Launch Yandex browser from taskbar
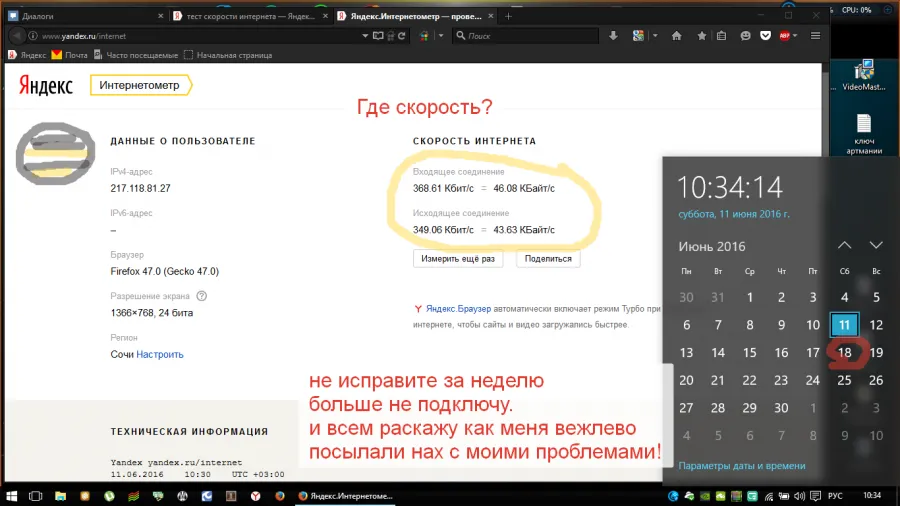Image resolution: width=900 pixels, height=506 pixels. 255,496
